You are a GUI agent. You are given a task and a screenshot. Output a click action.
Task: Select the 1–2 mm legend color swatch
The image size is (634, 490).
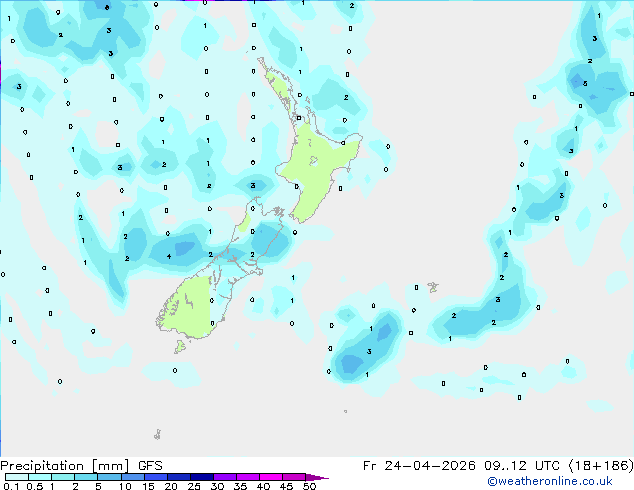(x=63, y=477)
